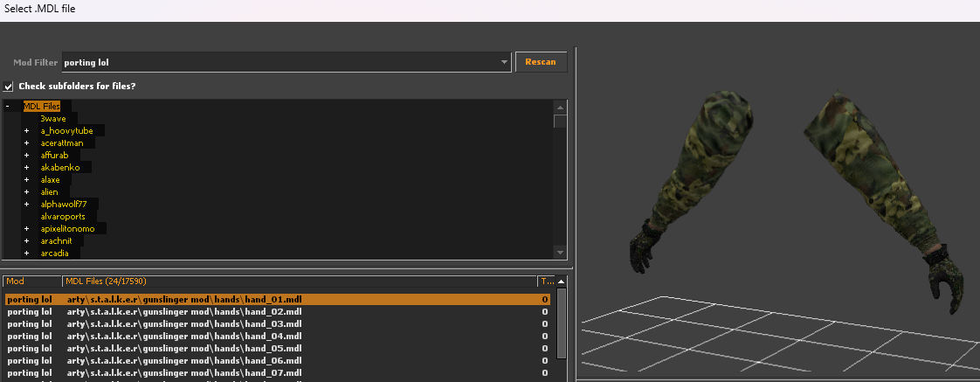Select hand_07.mdl in the file list
The image size is (980, 382).
(x=278, y=372)
